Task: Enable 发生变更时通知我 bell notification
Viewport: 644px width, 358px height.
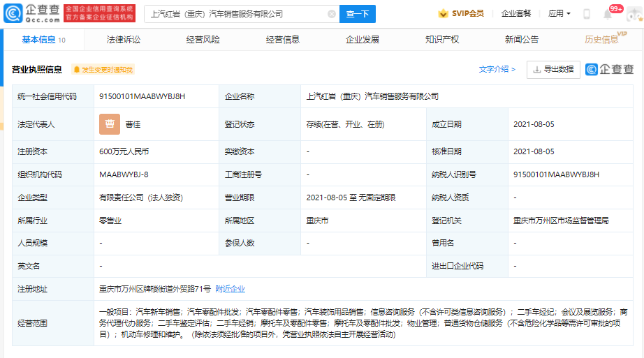Action: point(103,70)
